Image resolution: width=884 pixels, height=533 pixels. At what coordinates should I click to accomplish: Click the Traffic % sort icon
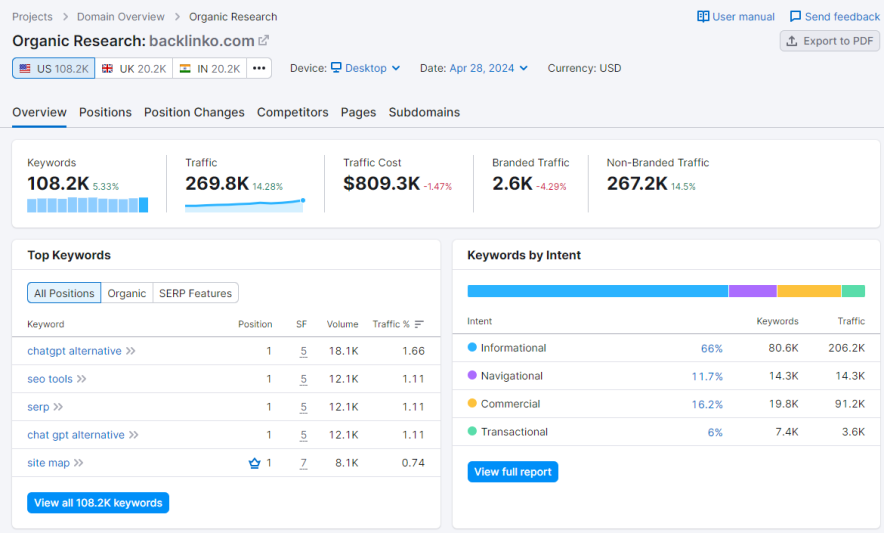[x=419, y=324]
